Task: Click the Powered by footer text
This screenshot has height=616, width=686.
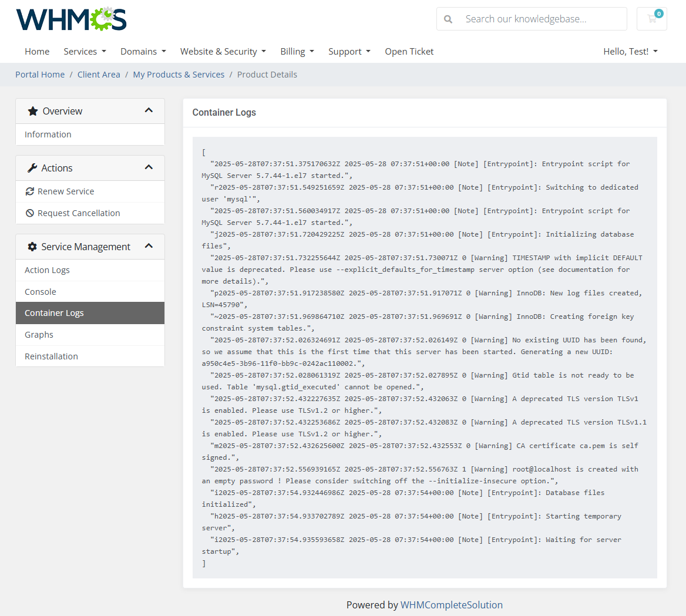Action: (x=372, y=605)
